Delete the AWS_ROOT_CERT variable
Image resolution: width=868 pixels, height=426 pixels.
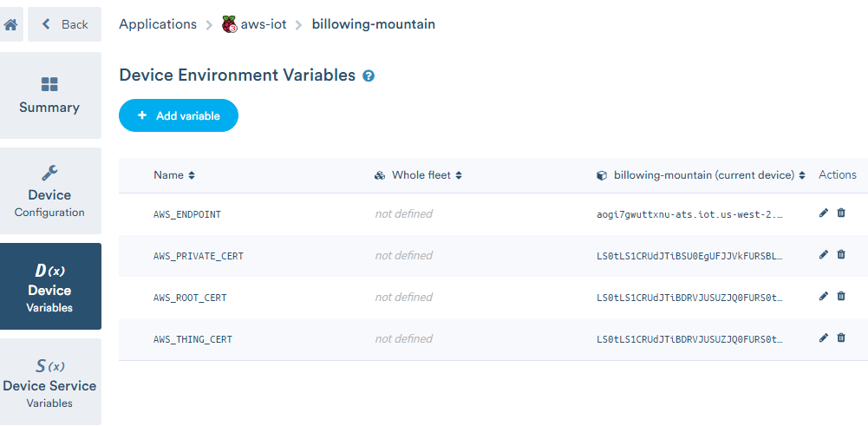click(841, 297)
